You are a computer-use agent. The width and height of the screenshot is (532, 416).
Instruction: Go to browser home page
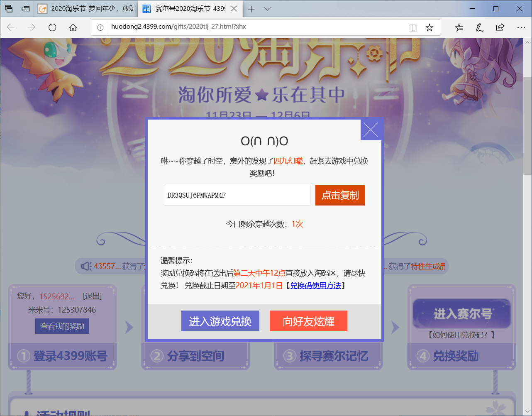(73, 27)
